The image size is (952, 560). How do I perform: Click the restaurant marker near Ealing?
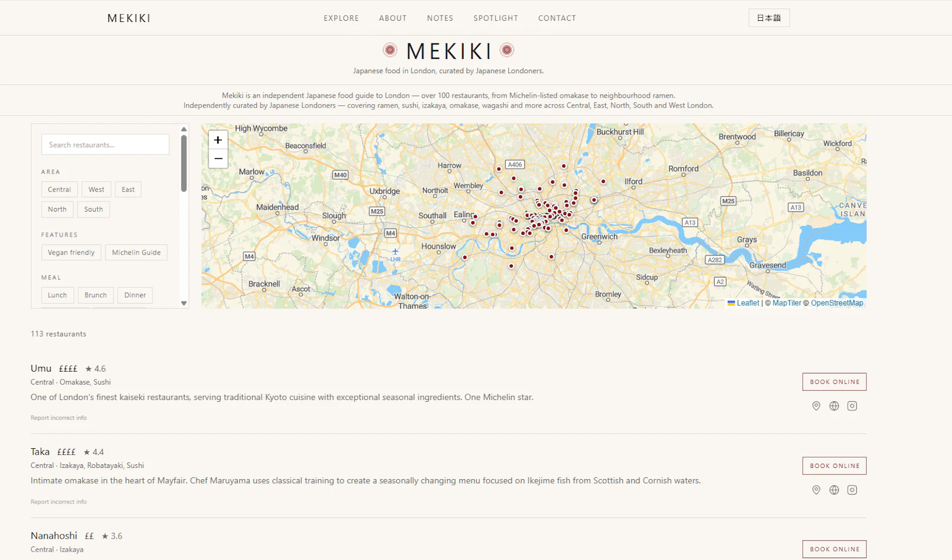point(475,216)
